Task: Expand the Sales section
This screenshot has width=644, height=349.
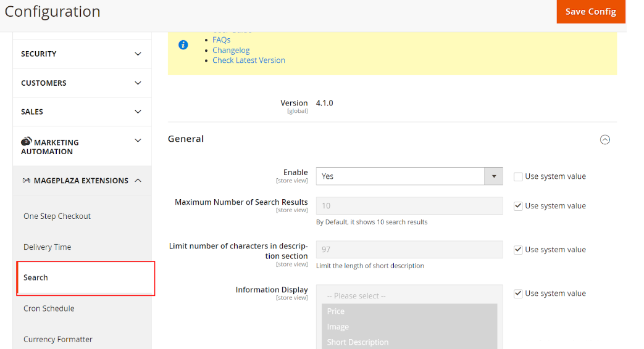Action: point(82,112)
